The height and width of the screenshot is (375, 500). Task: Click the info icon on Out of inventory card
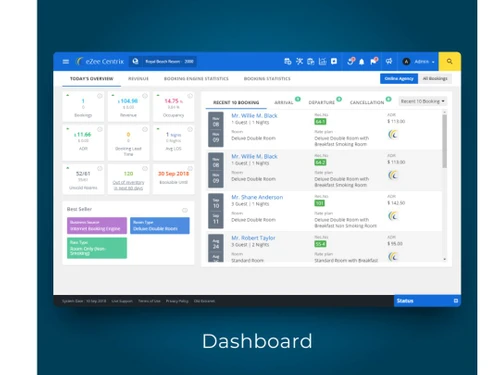click(x=145, y=169)
